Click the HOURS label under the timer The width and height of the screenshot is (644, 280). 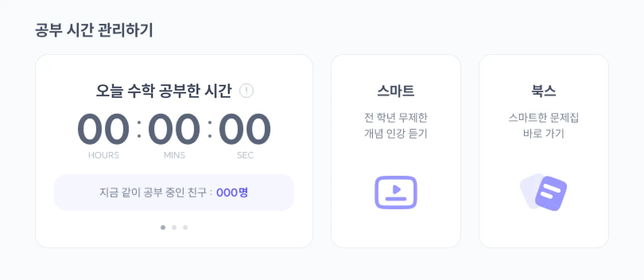tap(103, 155)
